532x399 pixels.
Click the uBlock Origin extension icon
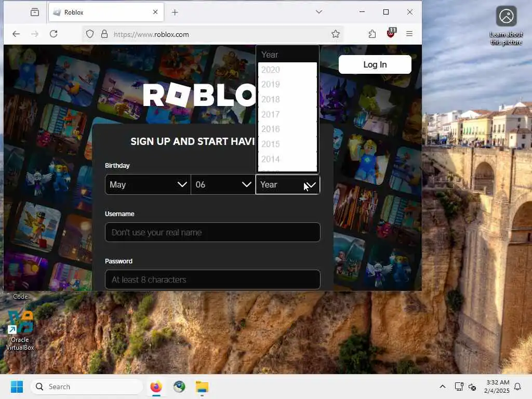[391, 33]
